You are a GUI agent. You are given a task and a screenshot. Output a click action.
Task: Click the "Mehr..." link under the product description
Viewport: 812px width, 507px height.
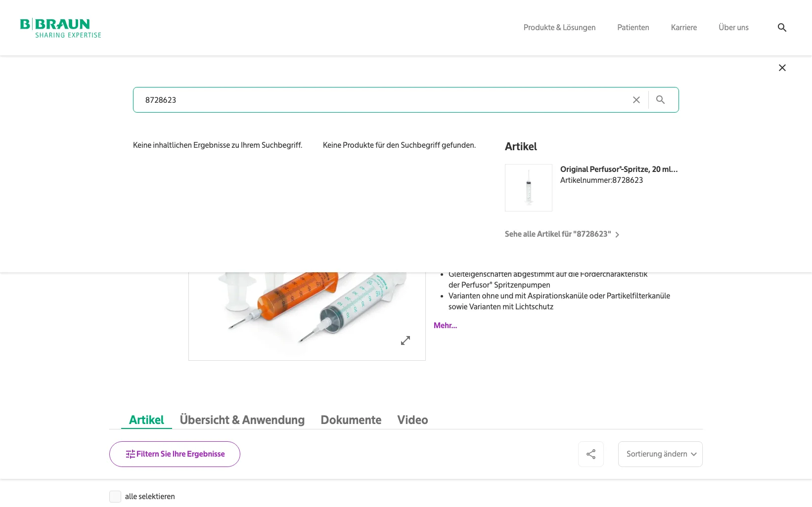(x=445, y=325)
